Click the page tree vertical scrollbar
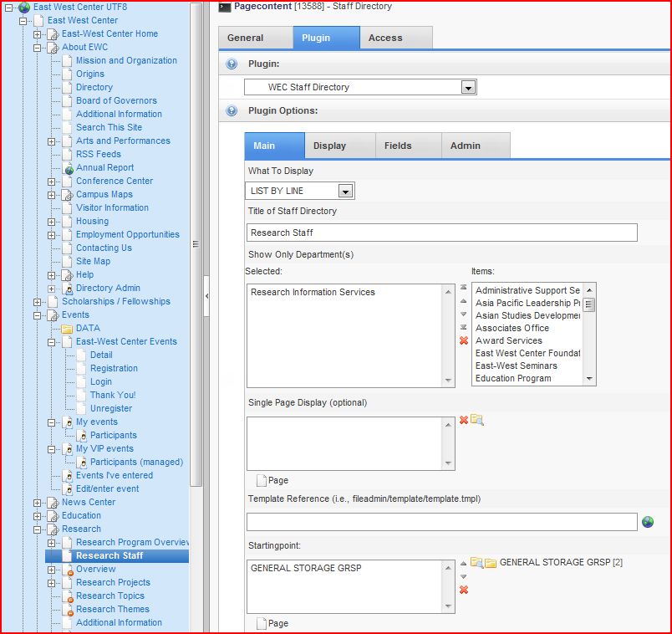The width and height of the screenshot is (672, 634). point(196,244)
